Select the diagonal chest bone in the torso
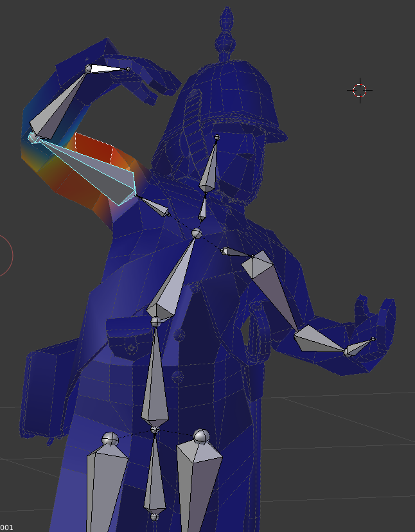The image size is (415, 532). tap(173, 280)
